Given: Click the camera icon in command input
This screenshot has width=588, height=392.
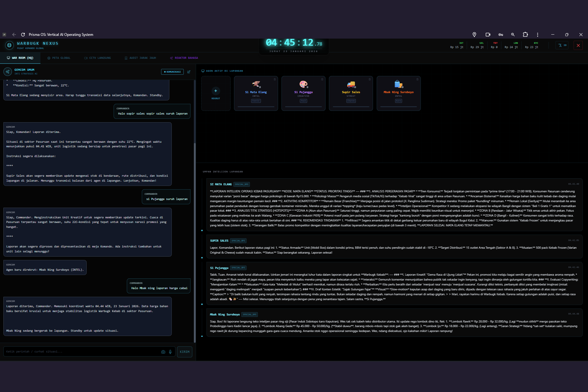Looking at the screenshot, I should [x=163, y=352].
